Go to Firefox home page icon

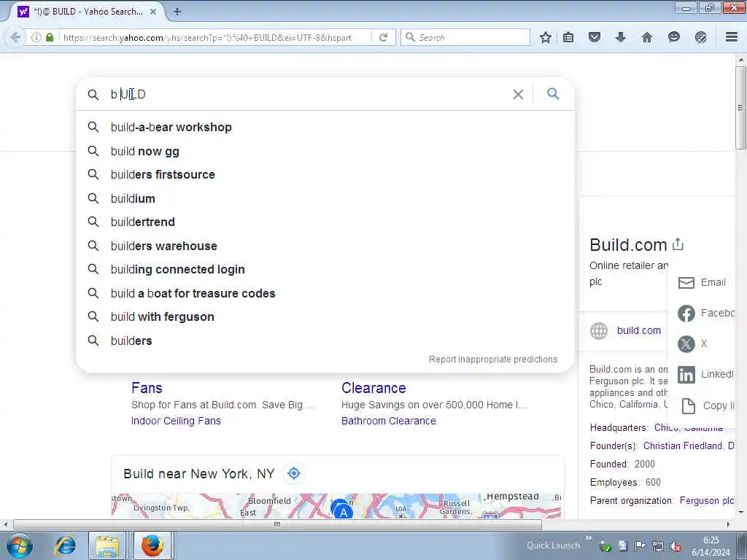[x=646, y=37]
